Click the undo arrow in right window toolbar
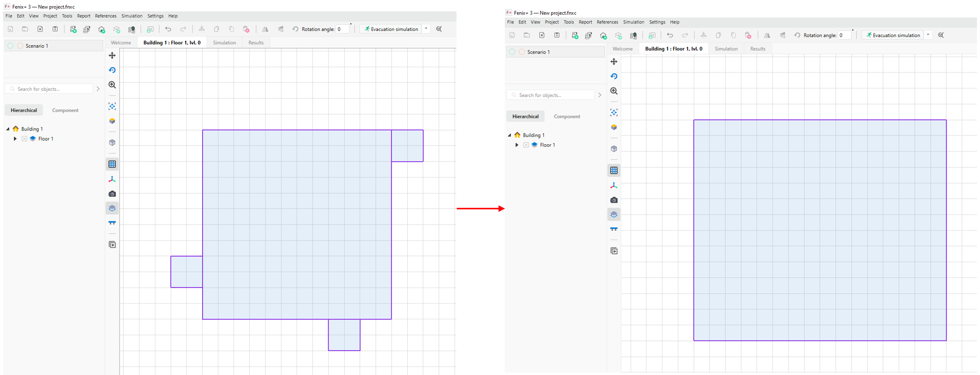The width and height of the screenshot is (980, 375). [x=670, y=35]
